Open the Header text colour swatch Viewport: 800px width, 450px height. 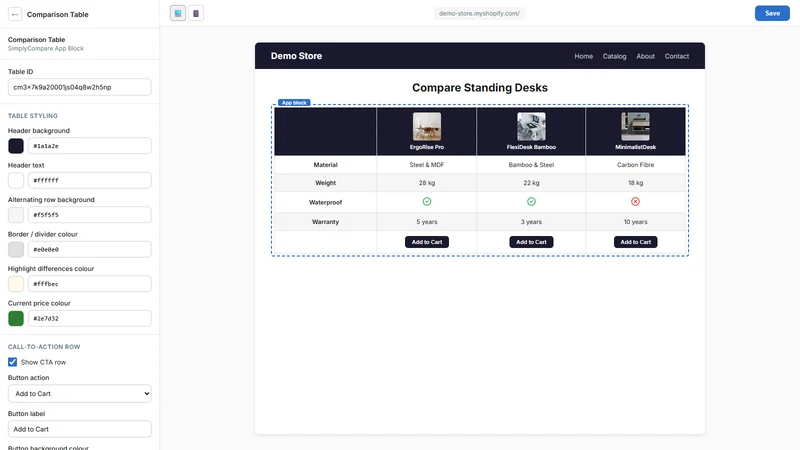tap(16, 180)
